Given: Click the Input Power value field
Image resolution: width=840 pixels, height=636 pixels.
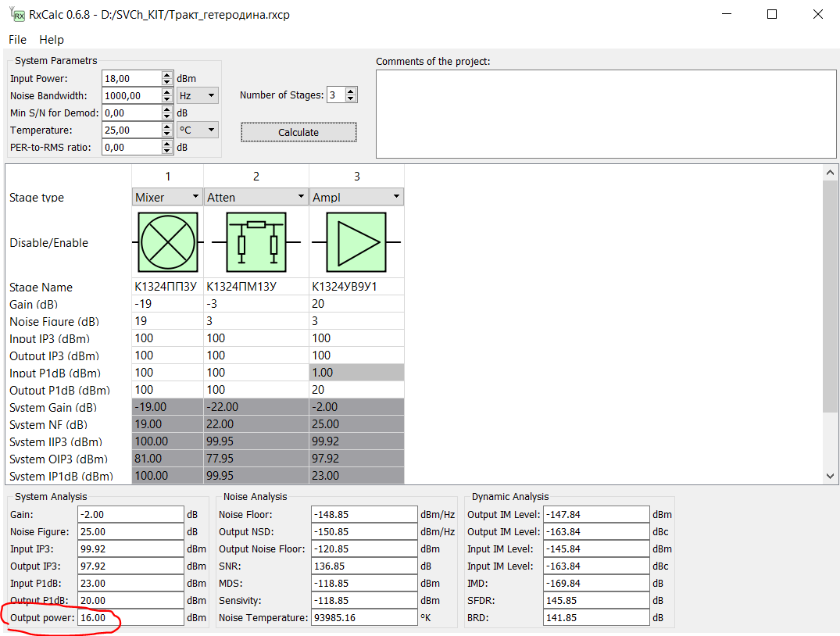Looking at the screenshot, I should tap(132, 78).
